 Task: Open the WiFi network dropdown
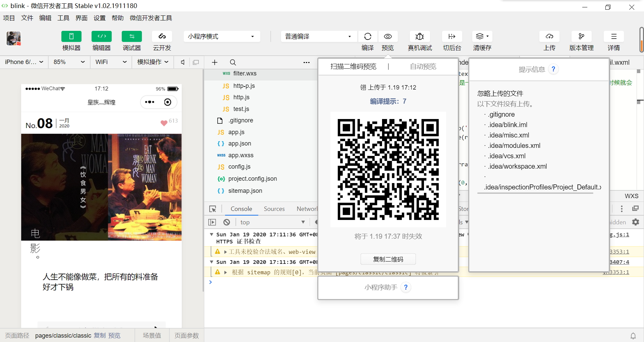pyautogui.click(x=111, y=62)
